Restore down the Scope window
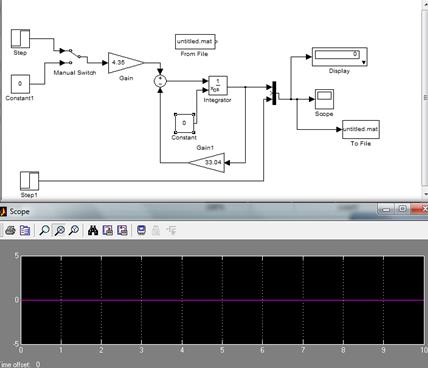The image size is (428, 368). point(403,209)
